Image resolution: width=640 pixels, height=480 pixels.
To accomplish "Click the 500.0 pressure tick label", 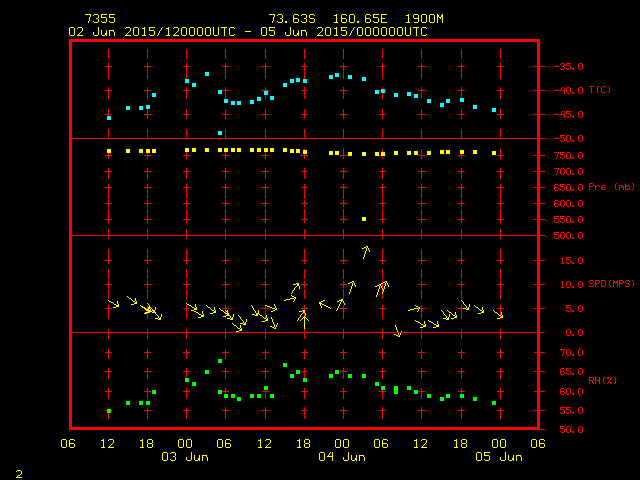I will 565,236.
